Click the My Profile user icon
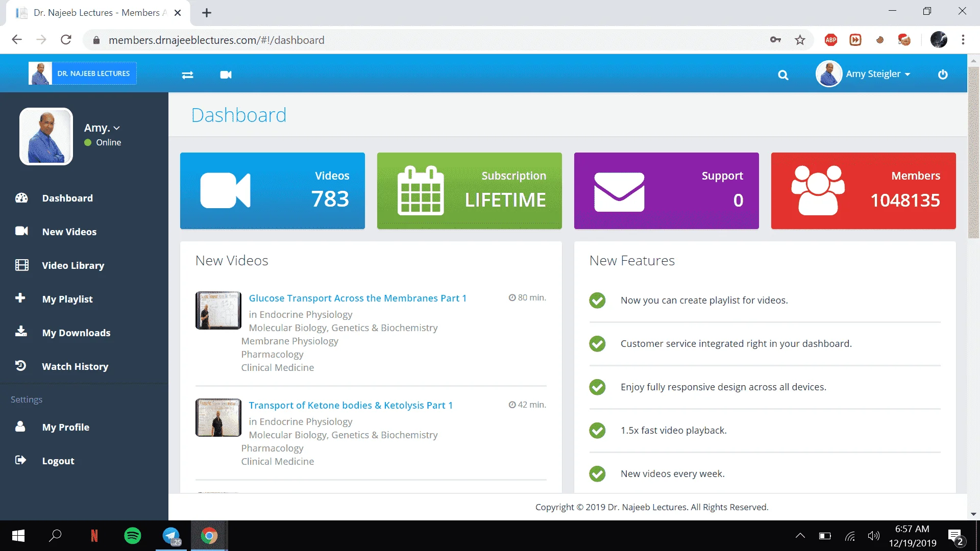Screen dimensions: 980x551 pos(20,426)
